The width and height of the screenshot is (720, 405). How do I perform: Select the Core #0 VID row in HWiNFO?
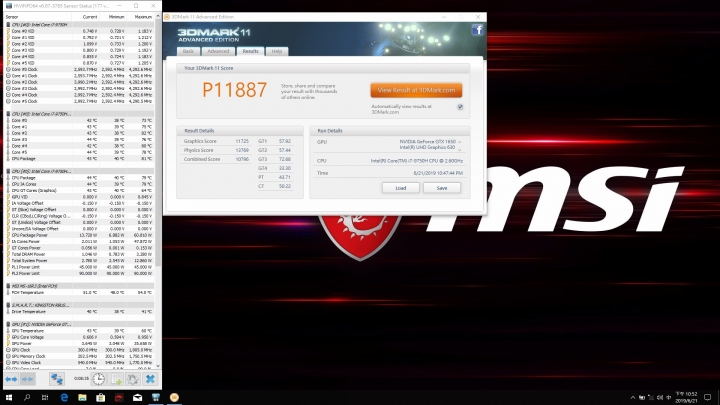[80, 31]
